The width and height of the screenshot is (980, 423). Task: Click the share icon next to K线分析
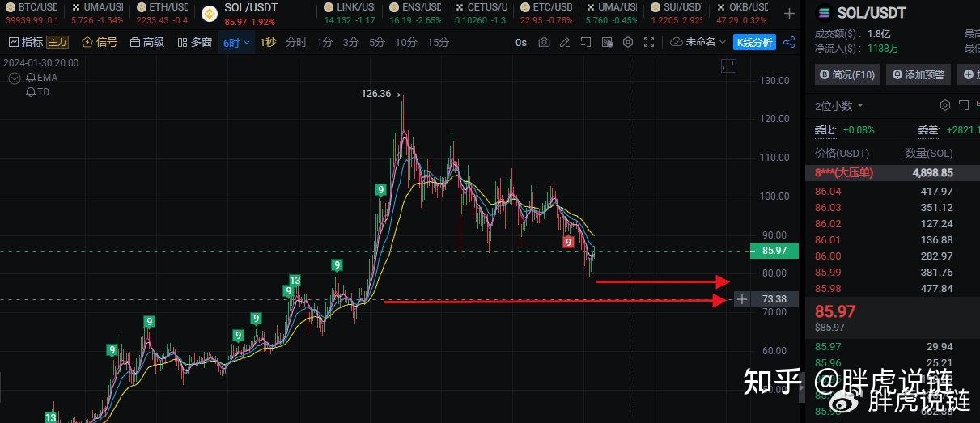click(789, 42)
